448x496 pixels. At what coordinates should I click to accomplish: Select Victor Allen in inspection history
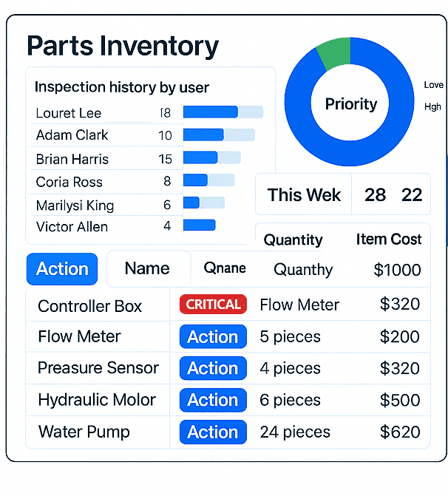[x=72, y=226]
